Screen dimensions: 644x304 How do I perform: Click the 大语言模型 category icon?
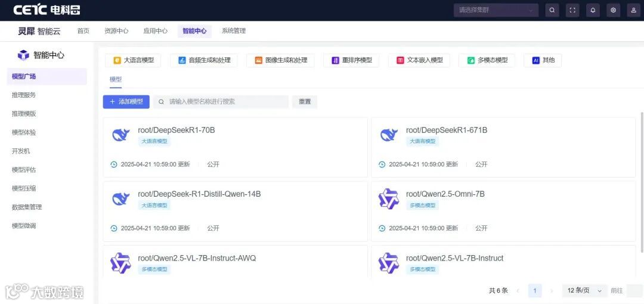click(x=117, y=60)
